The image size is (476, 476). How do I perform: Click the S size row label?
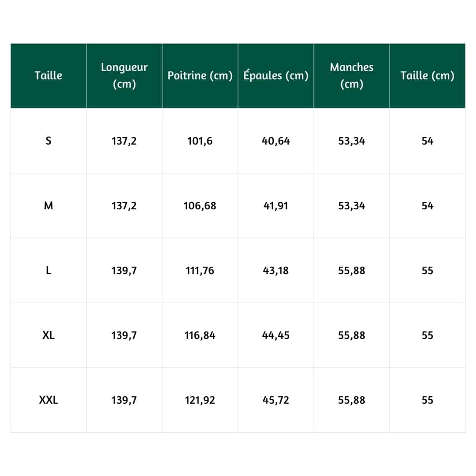[48, 141]
